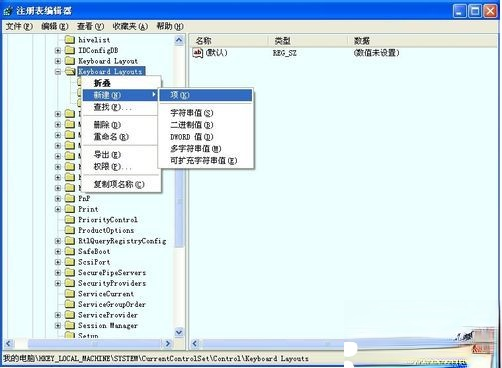Expand the RtlQueryRegistryConfig key
502x368 pixels.
point(58,241)
